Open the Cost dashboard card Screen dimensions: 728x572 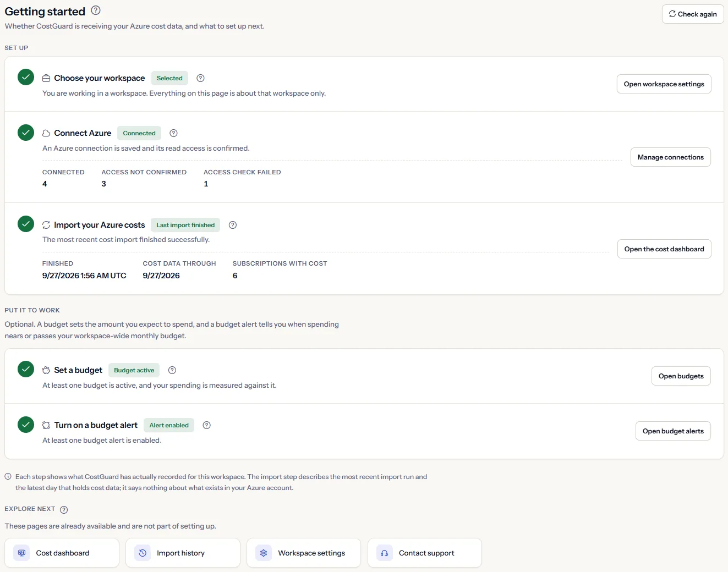click(62, 553)
